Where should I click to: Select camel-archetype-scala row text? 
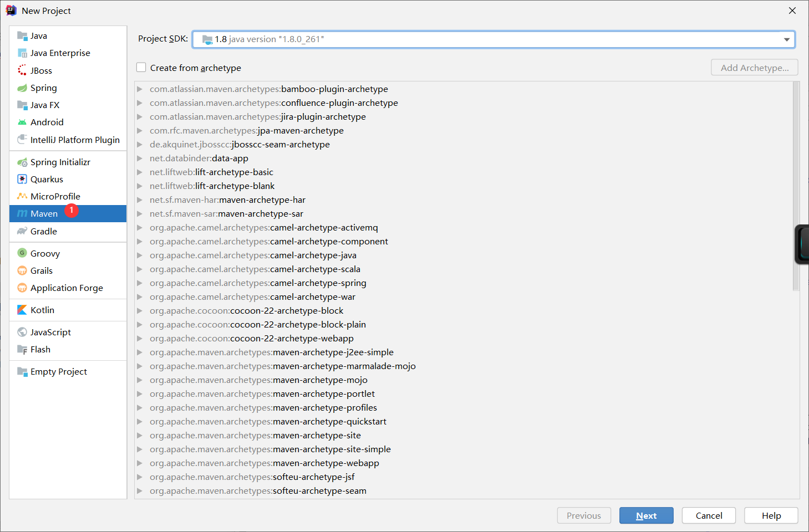tap(255, 269)
